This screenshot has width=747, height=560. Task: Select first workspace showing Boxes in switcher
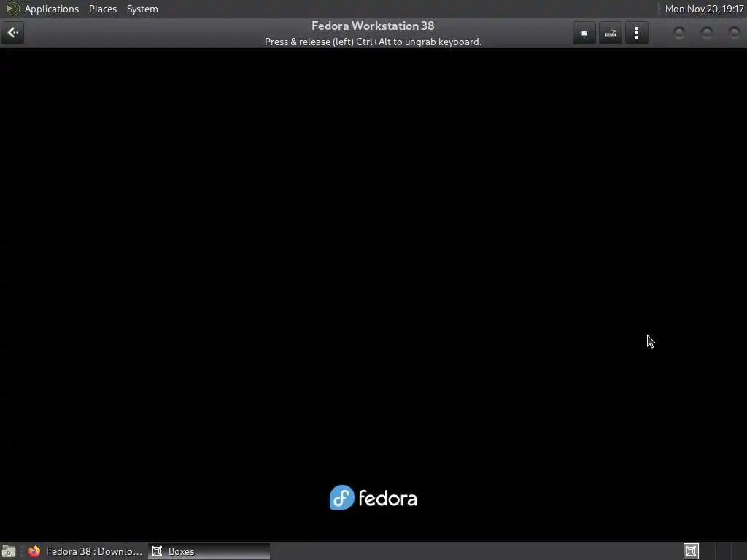(691, 551)
